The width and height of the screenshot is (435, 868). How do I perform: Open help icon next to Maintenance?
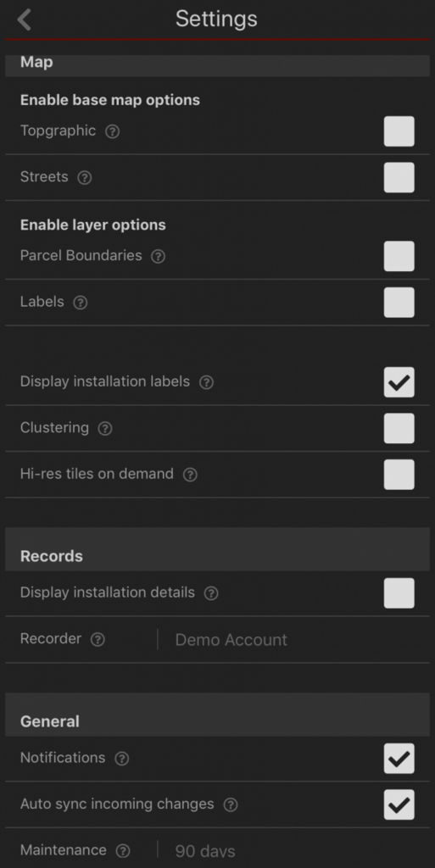[x=123, y=851]
